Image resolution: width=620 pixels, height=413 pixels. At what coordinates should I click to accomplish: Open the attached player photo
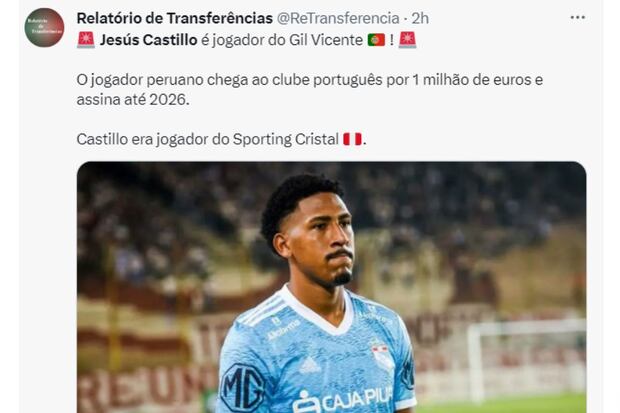[x=331, y=287]
